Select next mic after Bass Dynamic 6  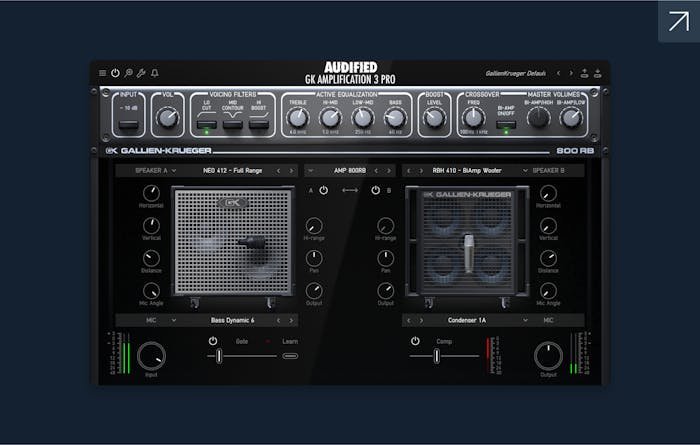point(291,320)
